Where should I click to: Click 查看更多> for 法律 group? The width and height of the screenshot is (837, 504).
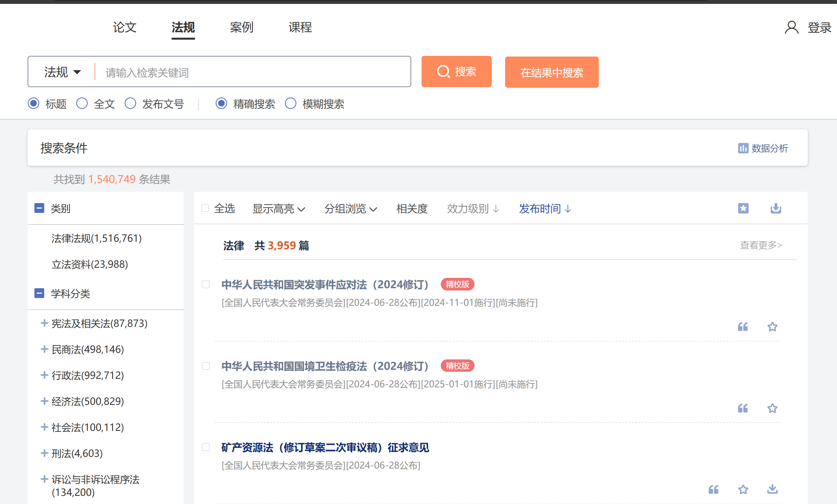pos(761,245)
